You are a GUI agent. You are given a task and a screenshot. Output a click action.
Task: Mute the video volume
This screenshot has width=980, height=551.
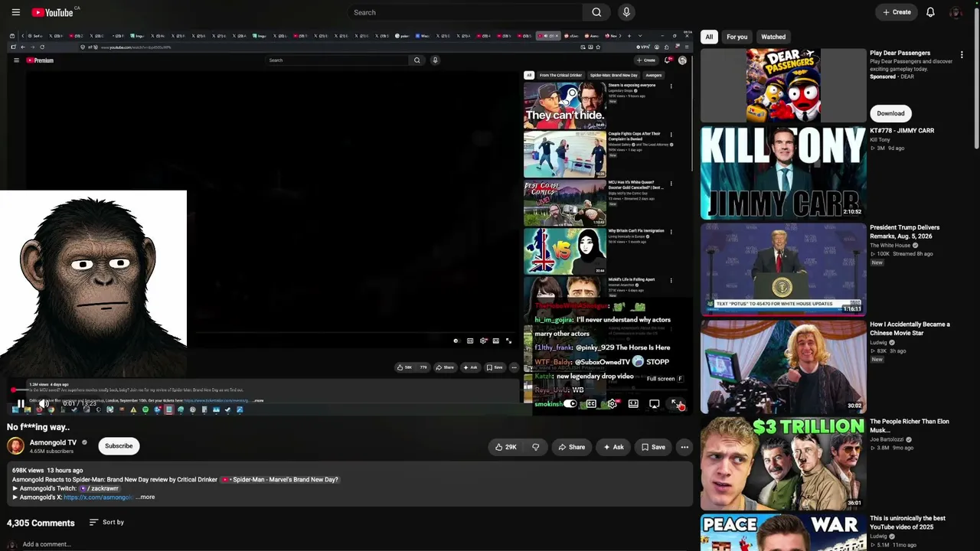pos(44,403)
